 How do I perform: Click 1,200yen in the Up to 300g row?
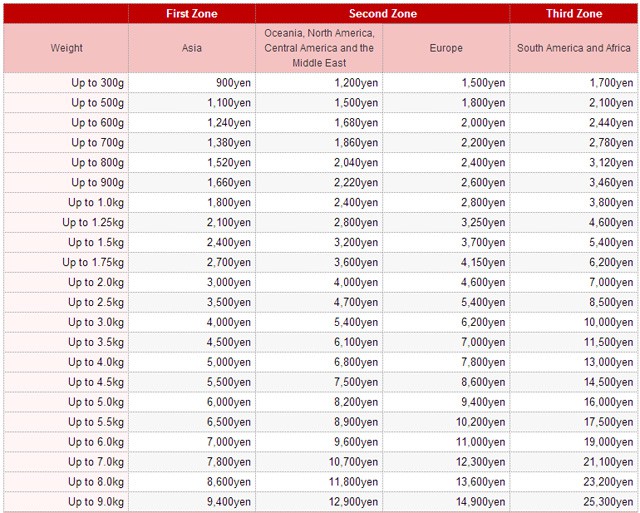(x=356, y=83)
